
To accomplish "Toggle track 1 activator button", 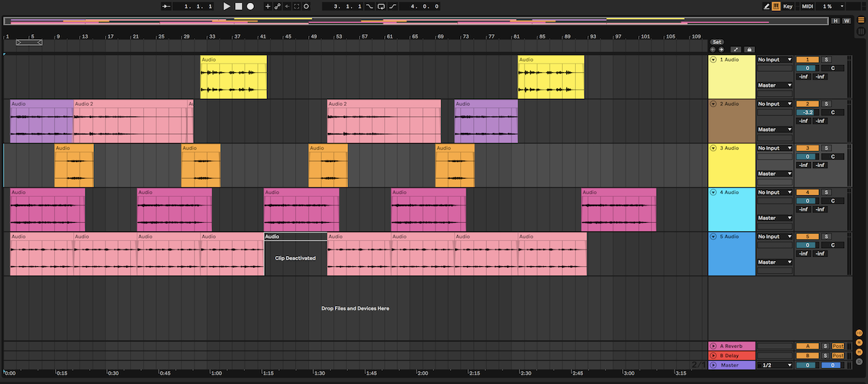I will pos(807,59).
